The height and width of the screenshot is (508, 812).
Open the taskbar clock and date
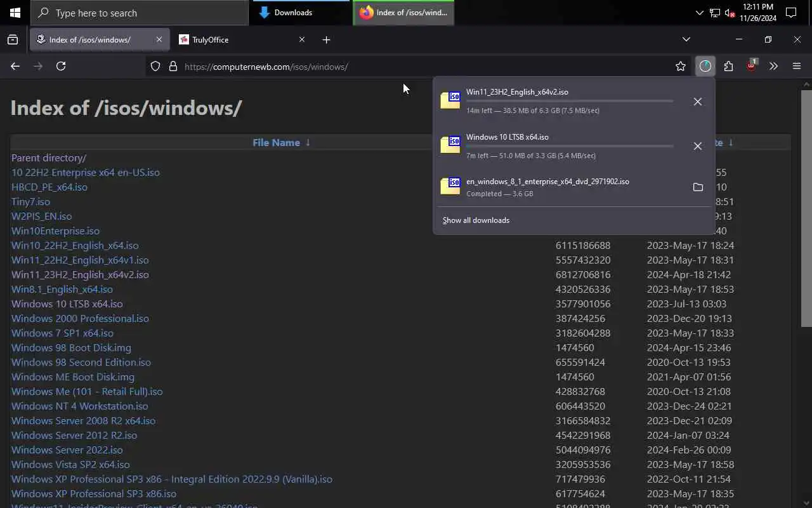coord(758,13)
